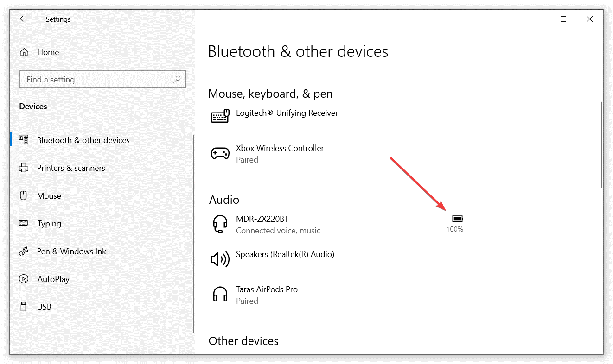Click the main content vertical scrollbar

pyautogui.click(x=601, y=144)
